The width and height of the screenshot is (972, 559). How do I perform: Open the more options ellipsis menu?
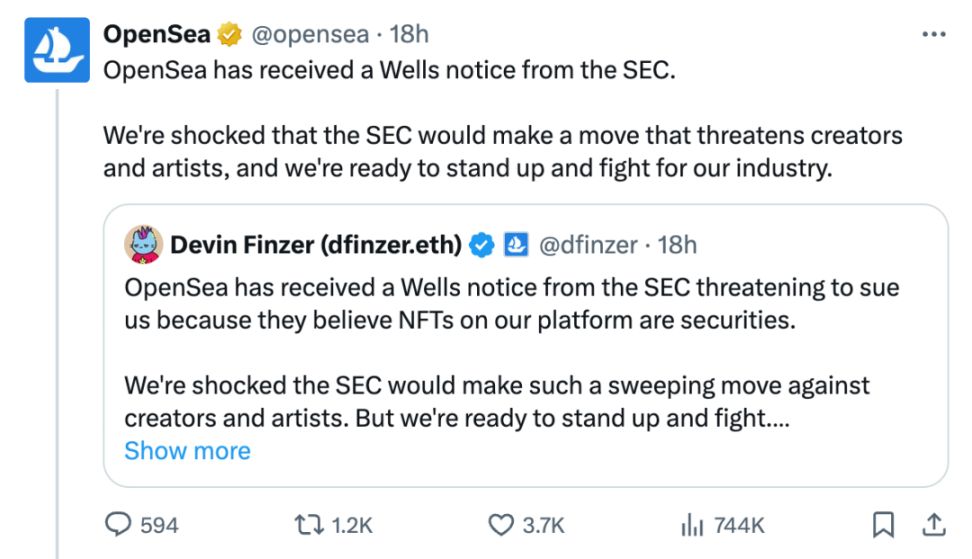click(x=932, y=34)
